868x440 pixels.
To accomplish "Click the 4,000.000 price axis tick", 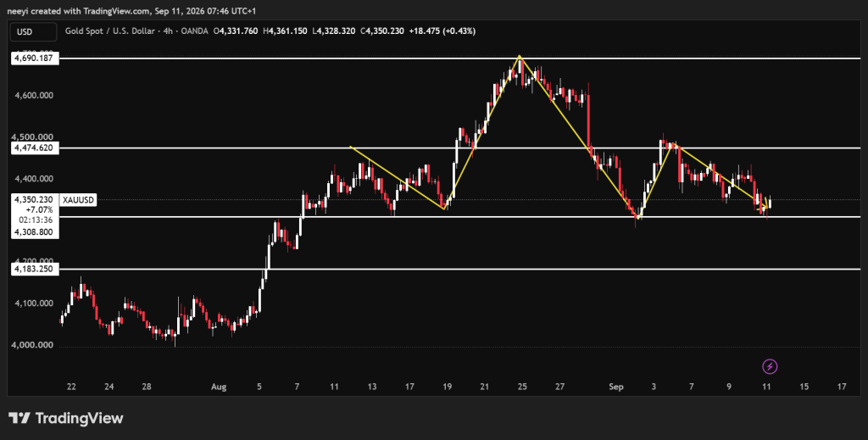I will [34, 345].
